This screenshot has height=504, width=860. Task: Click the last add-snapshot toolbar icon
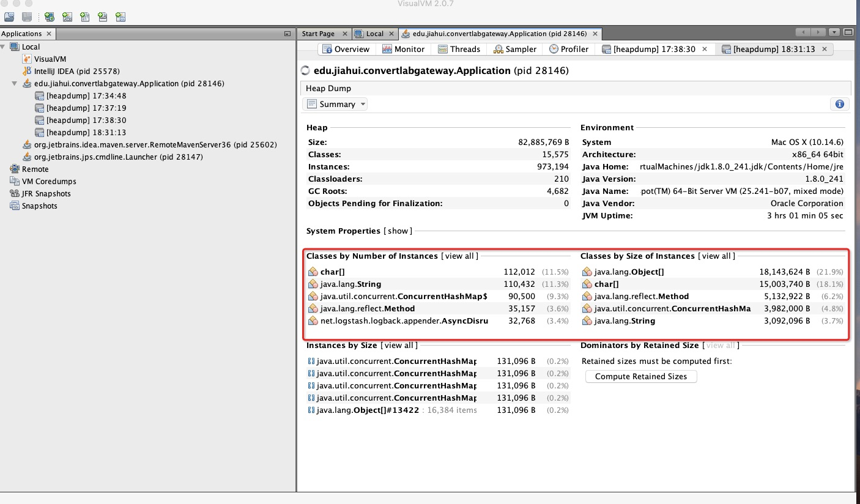[120, 17]
